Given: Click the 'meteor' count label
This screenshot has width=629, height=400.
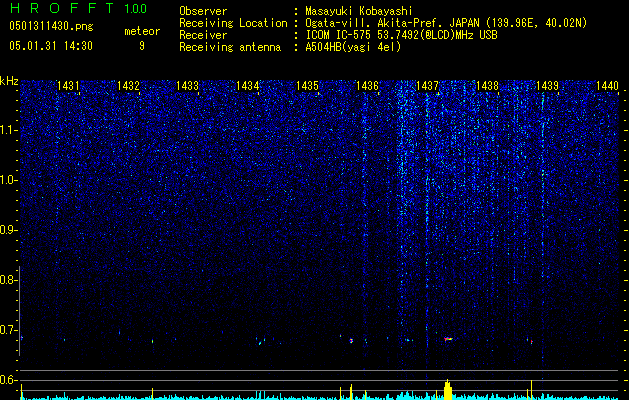Looking at the screenshot, I should 142,32.
